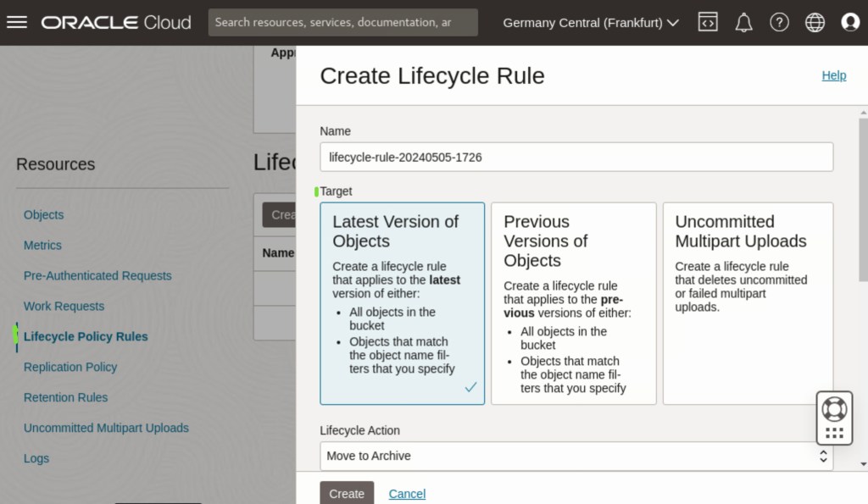Select Previous Versions of Objects target
The image size is (868, 504).
coord(573,302)
